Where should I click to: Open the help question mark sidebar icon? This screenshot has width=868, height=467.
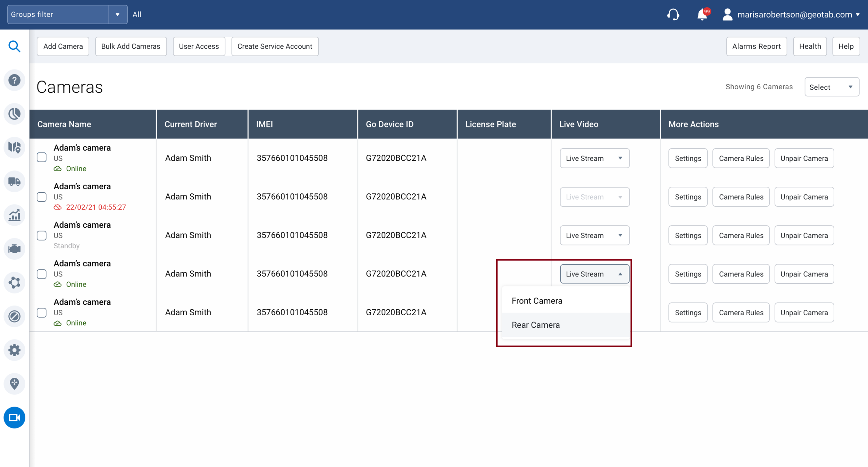14,80
